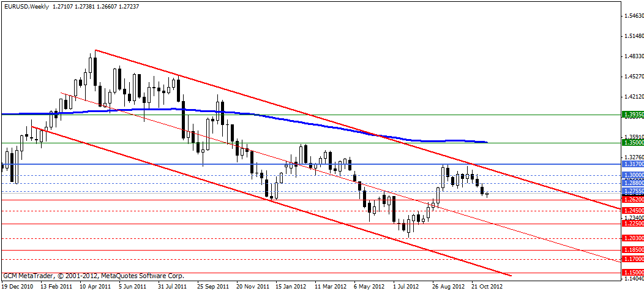
Task: Click the 1.4833 value on price axis
Action: (634, 56)
